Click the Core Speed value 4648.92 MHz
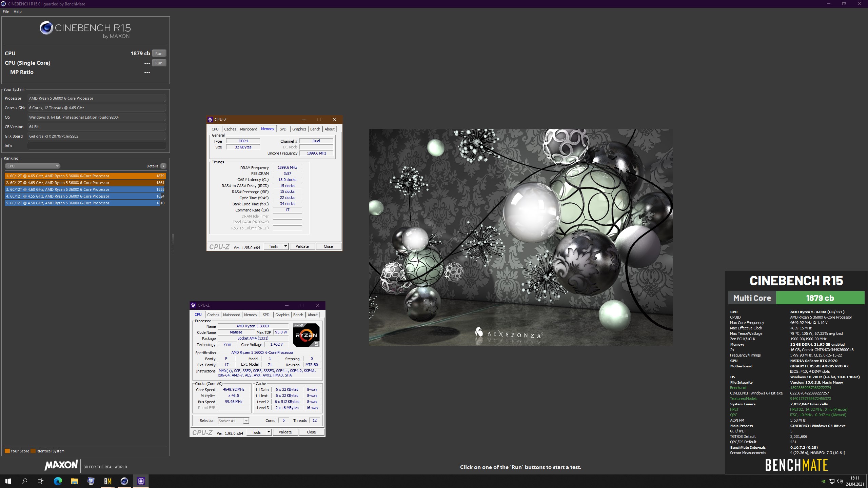Screen dimensions: 868x488 233,389
